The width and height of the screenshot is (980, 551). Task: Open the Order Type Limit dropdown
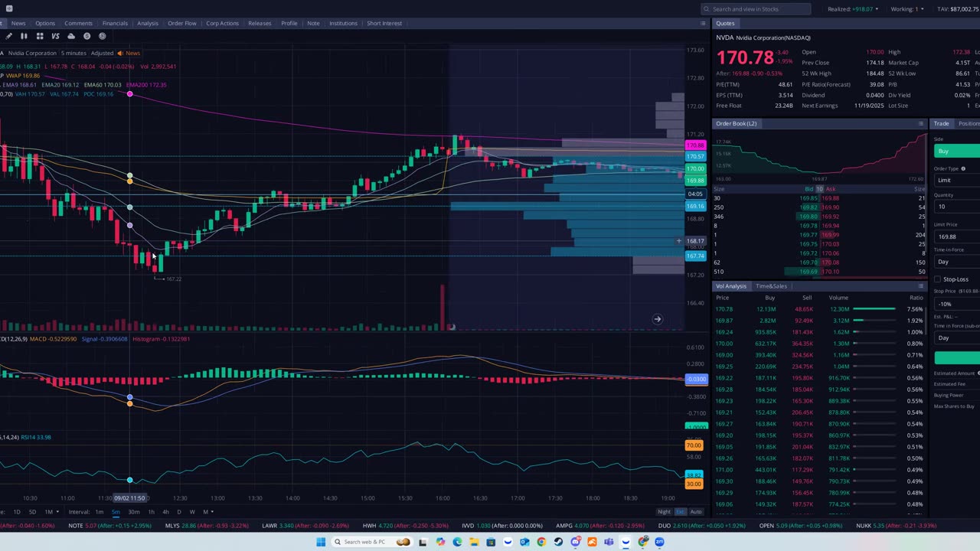click(957, 180)
